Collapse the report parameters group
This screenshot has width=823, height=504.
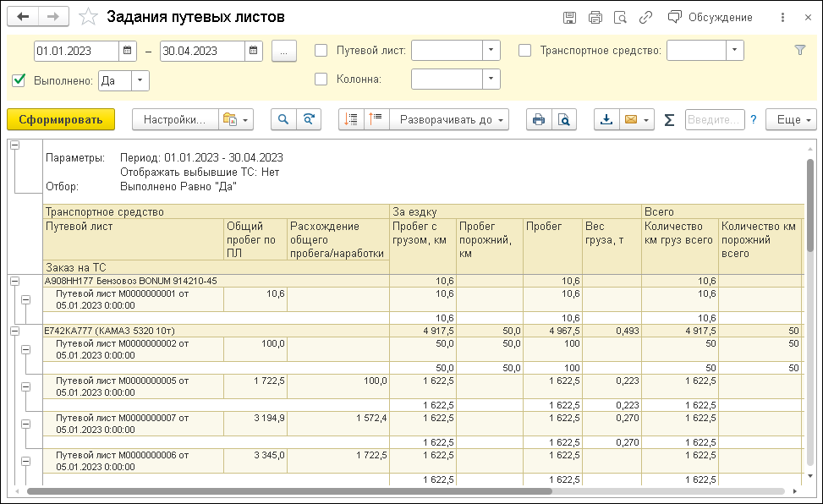(x=14, y=145)
